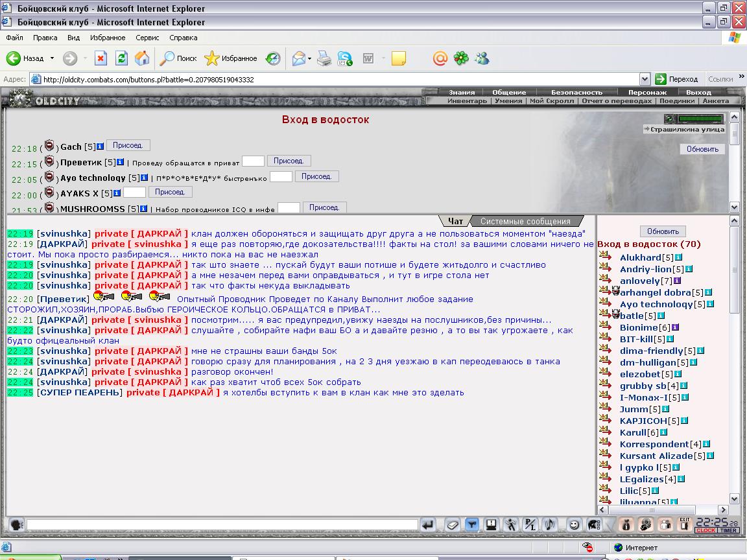Viewport: 747px width, 560px height.
Task: Click the Переход go button
Action: 676,79
